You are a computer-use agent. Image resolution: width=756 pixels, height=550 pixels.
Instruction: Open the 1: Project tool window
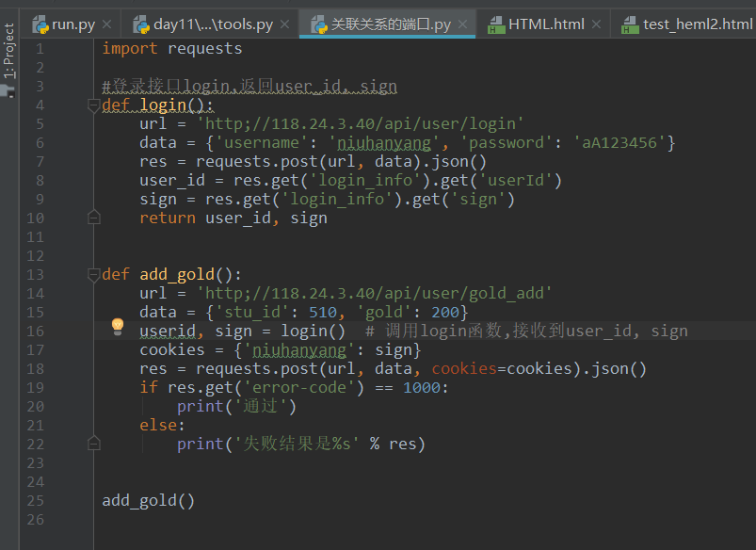click(x=8, y=52)
